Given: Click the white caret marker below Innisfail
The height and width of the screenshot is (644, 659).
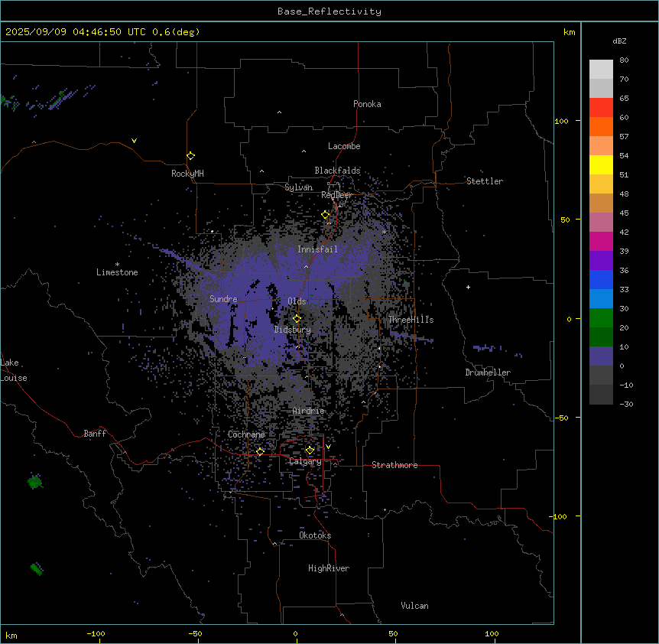Looking at the screenshot, I should pyautogui.click(x=306, y=266).
